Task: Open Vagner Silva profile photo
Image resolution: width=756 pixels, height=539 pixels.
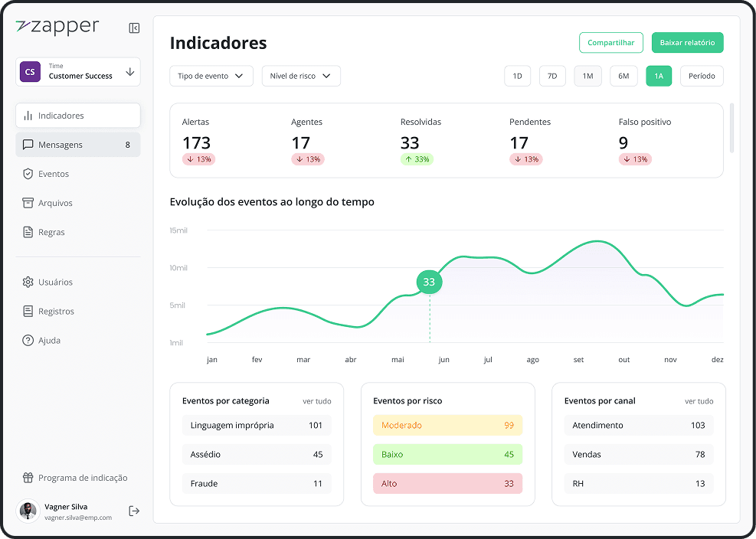Action: pyautogui.click(x=28, y=511)
